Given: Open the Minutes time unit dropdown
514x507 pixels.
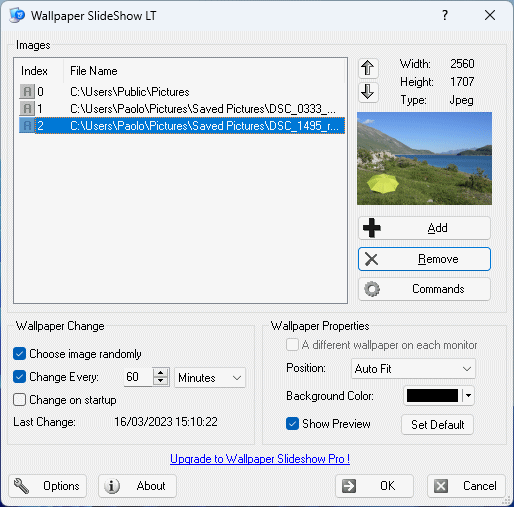Looking at the screenshot, I should point(210,378).
